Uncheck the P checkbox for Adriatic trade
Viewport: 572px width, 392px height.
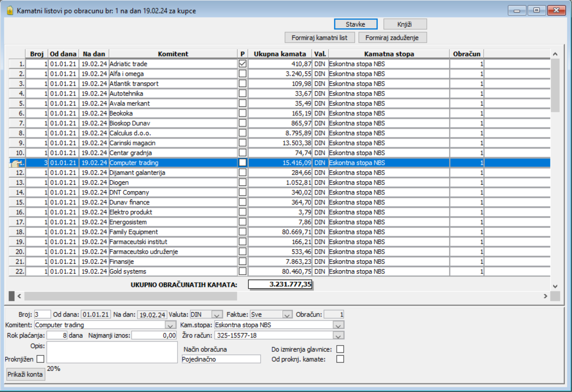[x=242, y=64]
